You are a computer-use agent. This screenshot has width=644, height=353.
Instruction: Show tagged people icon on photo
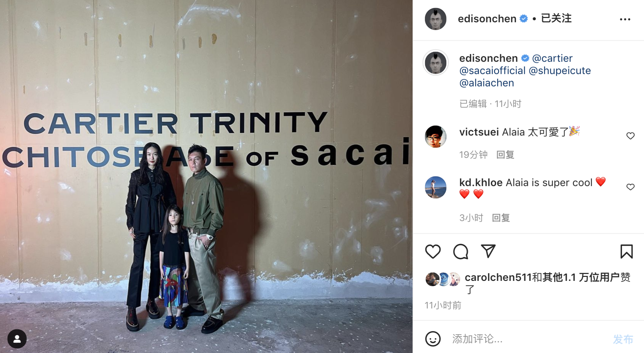[x=17, y=339]
